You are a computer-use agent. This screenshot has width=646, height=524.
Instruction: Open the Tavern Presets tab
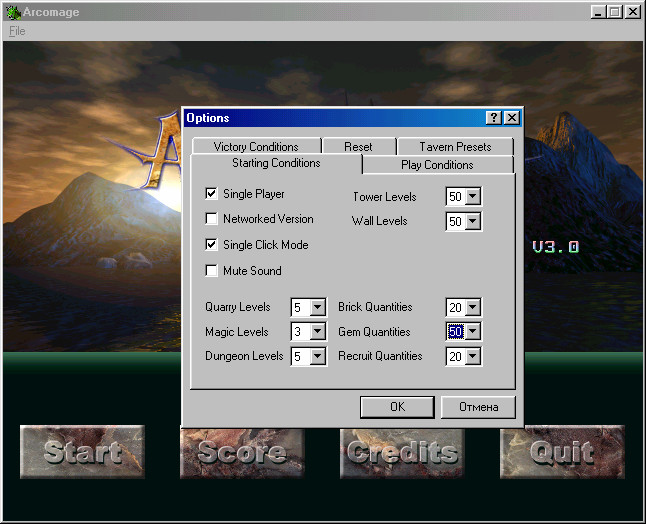click(455, 146)
